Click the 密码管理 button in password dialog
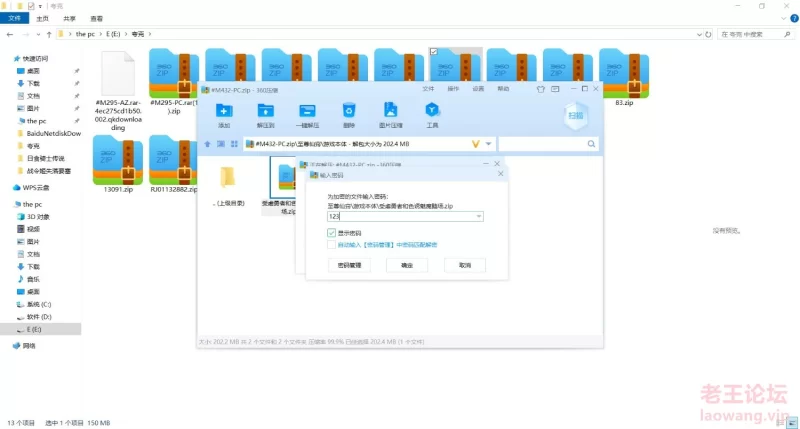This screenshot has height=429, width=800. click(349, 265)
